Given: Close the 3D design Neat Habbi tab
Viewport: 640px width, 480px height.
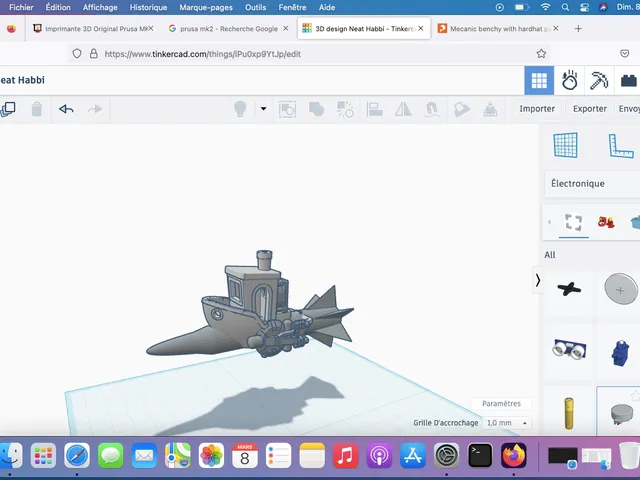Looking at the screenshot, I should (x=421, y=29).
